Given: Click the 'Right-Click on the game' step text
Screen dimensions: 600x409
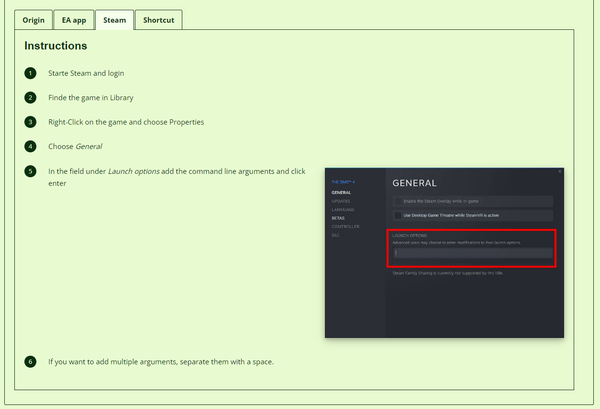Looking at the screenshot, I should 126,122.
